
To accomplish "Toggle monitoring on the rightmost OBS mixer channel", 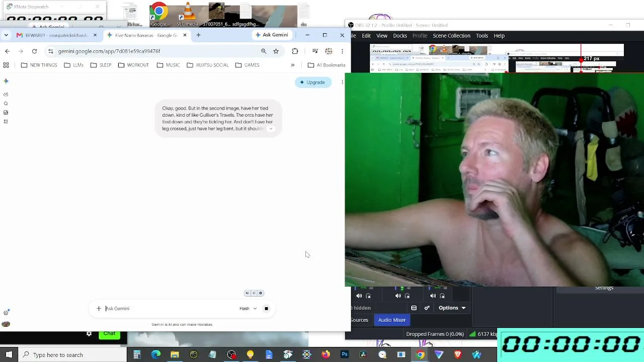I will pos(442,296).
